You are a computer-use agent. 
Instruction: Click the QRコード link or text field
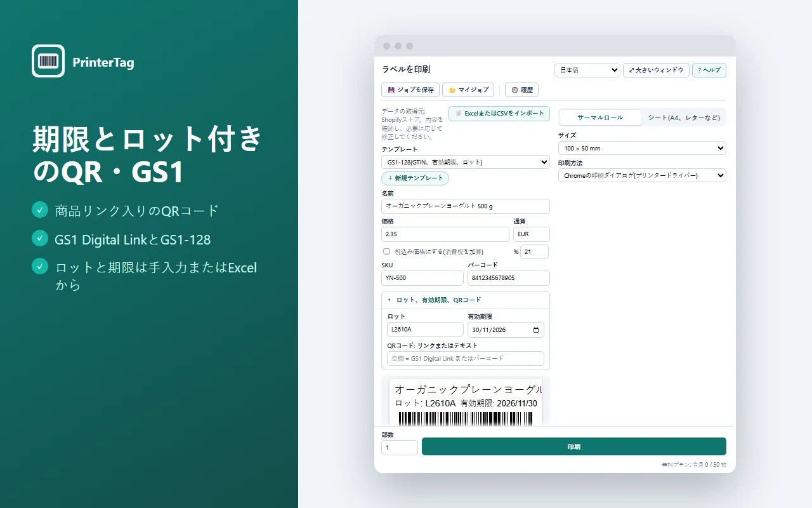click(466, 358)
